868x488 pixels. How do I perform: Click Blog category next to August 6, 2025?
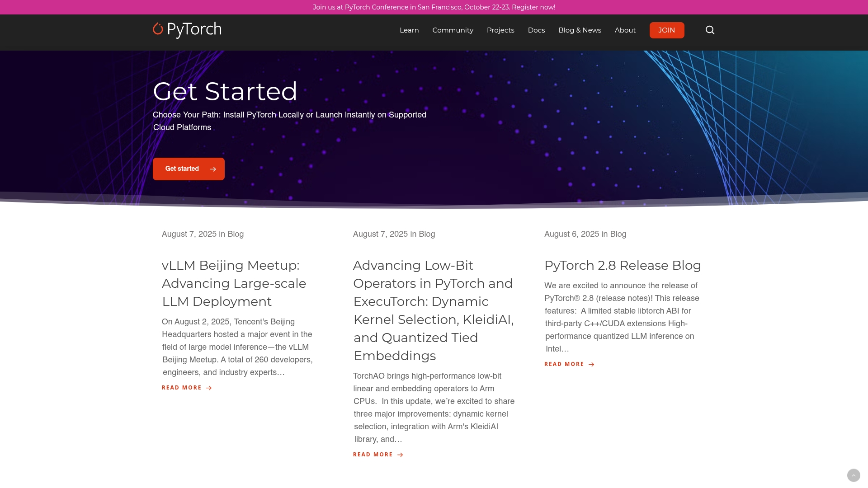click(618, 234)
